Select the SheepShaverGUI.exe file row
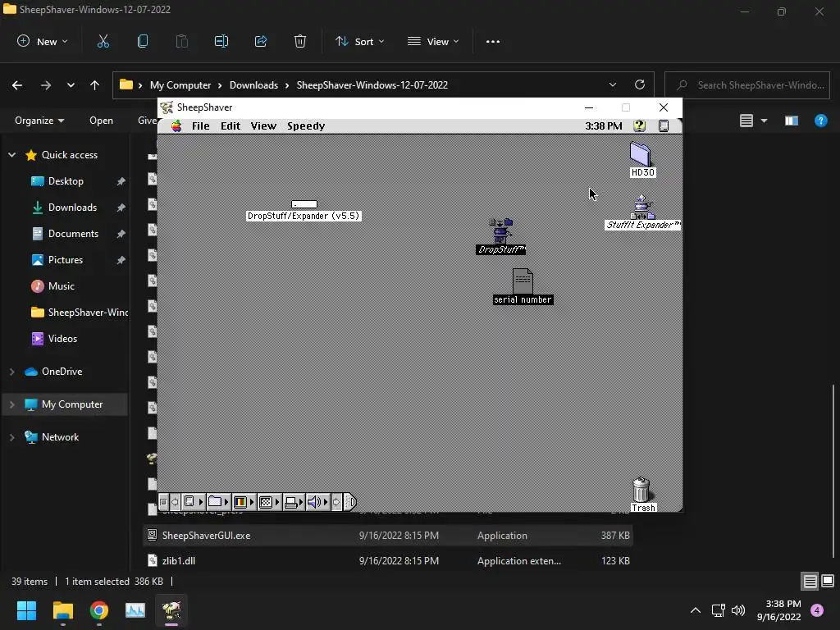The image size is (840, 630). coord(388,535)
